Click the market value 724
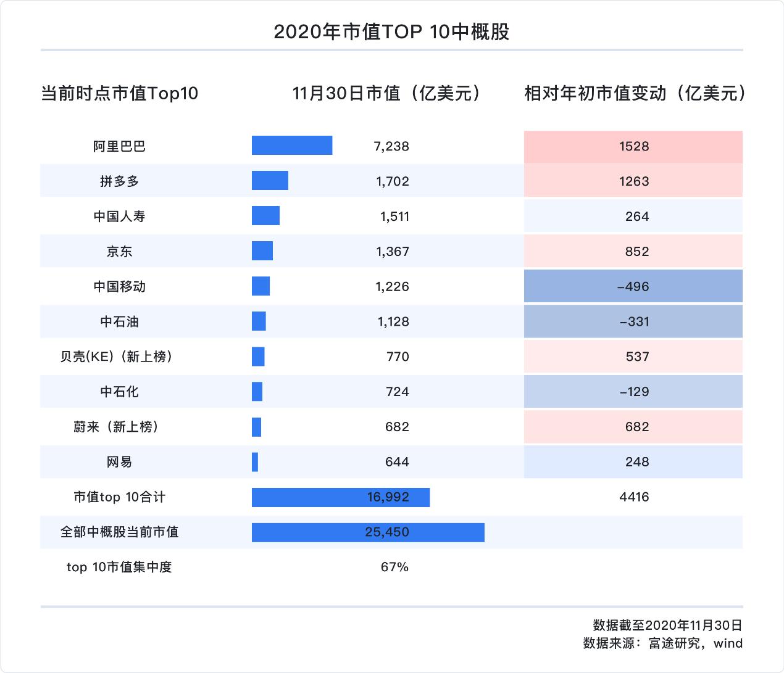784x673 pixels. pos(398,392)
